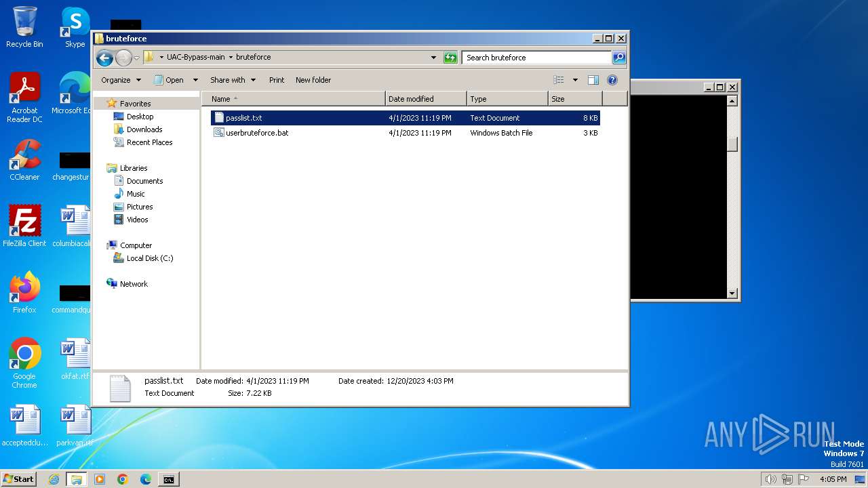Click FileZilla Client desktop icon
This screenshot has height=488, width=868.
24,226
